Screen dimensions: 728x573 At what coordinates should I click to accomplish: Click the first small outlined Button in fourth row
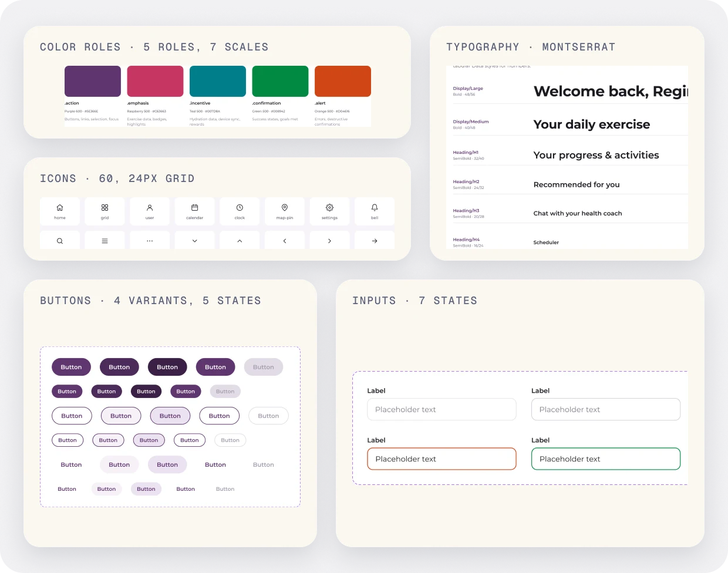pyautogui.click(x=68, y=440)
